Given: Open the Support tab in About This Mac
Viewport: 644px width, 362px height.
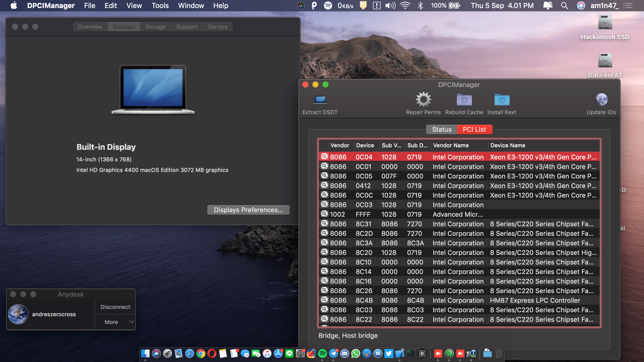Looking at the screenshot, I should 187,27.
